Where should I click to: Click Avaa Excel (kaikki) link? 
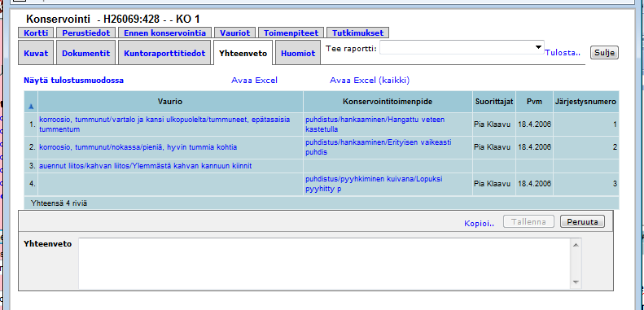370,81
